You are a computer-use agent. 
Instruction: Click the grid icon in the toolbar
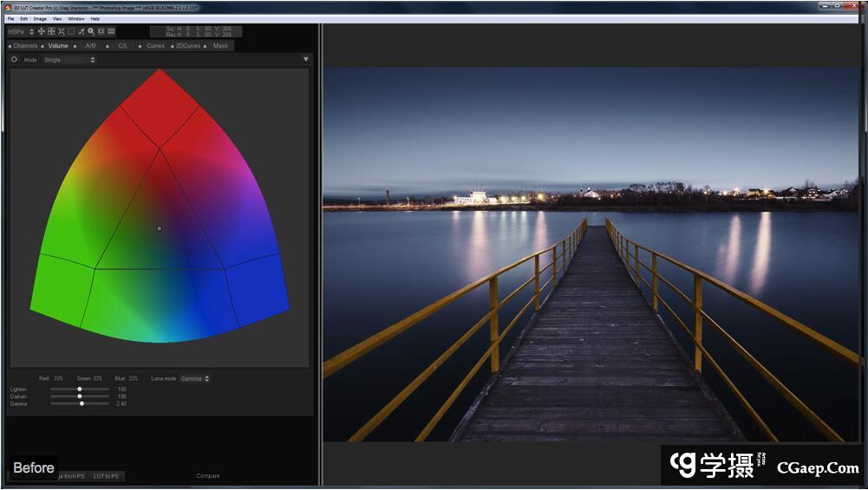tap(111, 31)
